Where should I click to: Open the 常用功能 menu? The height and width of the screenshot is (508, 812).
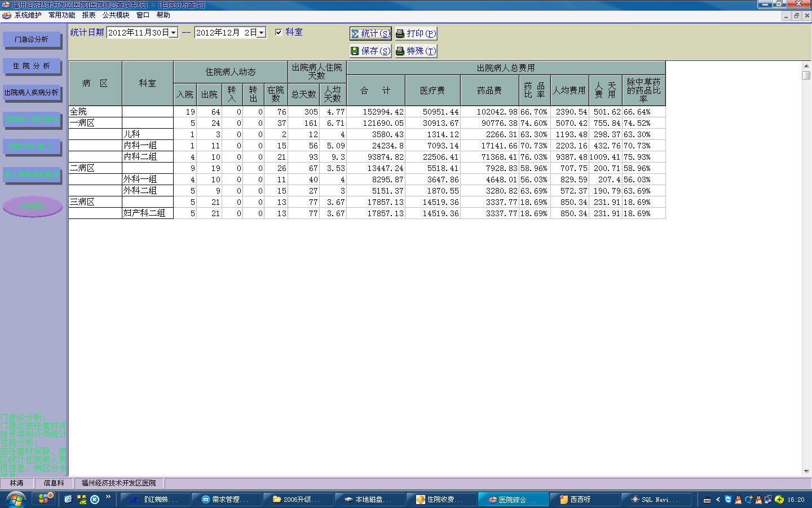pos(62,15)
